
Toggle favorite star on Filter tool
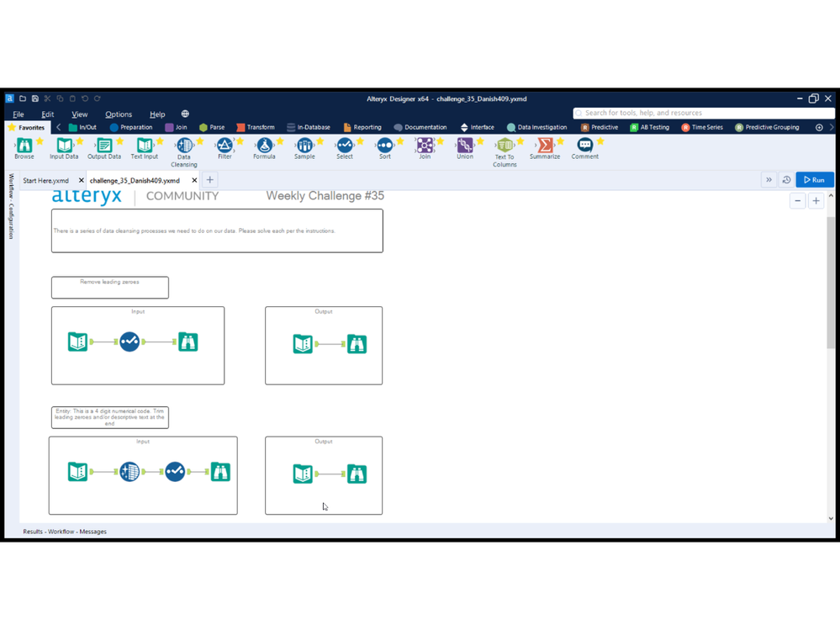240,141
